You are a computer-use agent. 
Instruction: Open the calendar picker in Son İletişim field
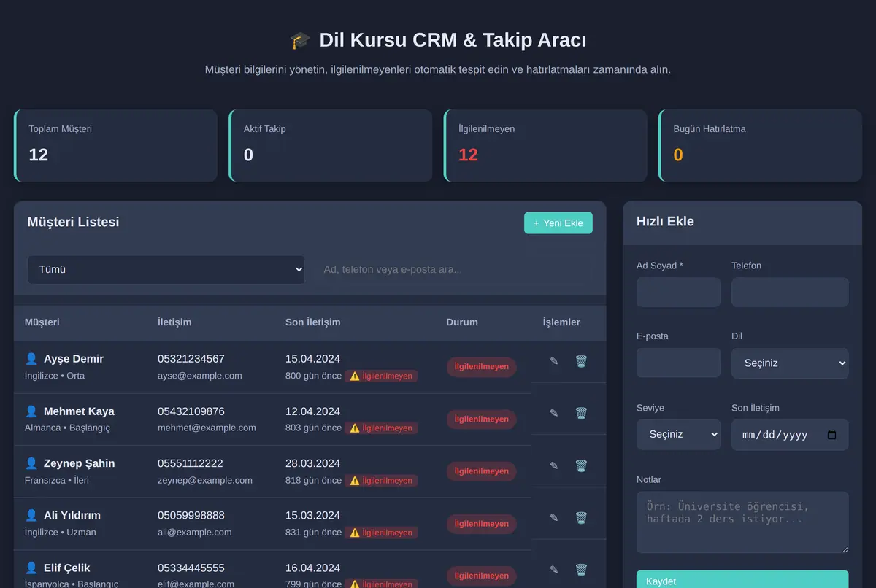[x=831, y=435]
